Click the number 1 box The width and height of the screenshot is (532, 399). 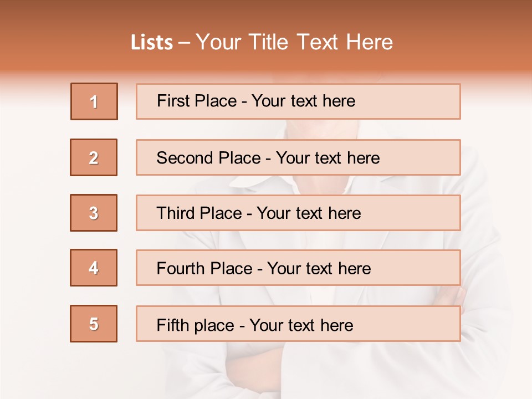click(x=94, y=101)
